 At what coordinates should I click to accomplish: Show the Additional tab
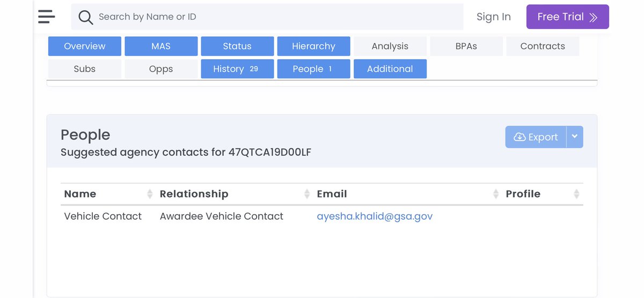(x=390, y=69)
